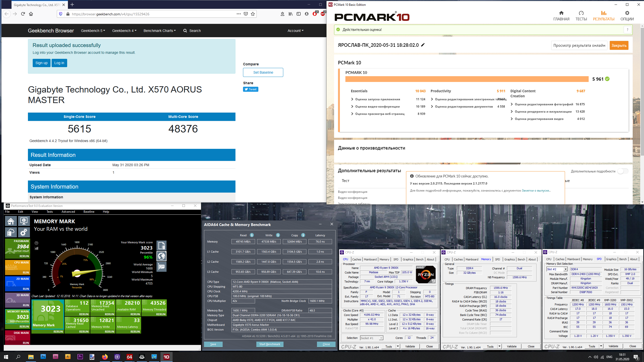Click the PCMark help question mark button
644x362 pixels.
coord(627,30)
